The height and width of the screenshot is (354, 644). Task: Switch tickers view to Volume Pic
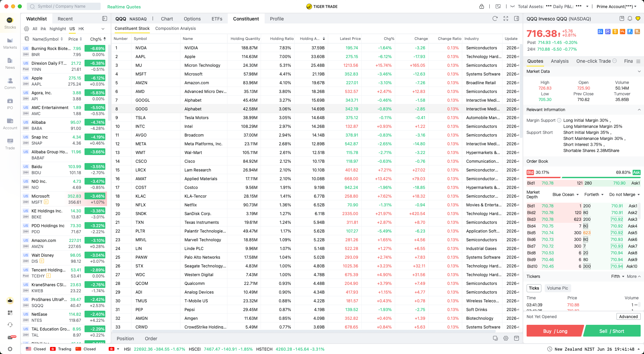coord(557,288)
